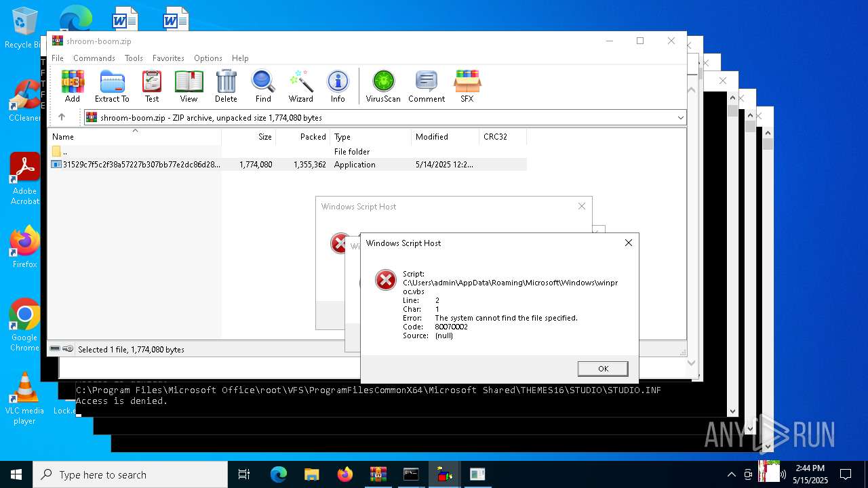Open the View toolbar icon
Image resolution: width=868 pixels, height=488 pixels.
point(189,86)
